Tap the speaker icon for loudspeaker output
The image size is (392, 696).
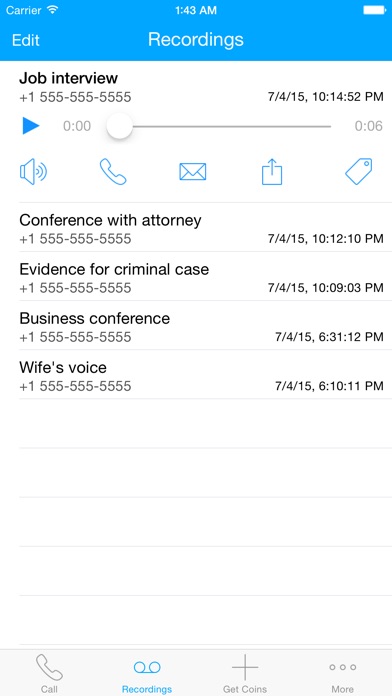33,171
